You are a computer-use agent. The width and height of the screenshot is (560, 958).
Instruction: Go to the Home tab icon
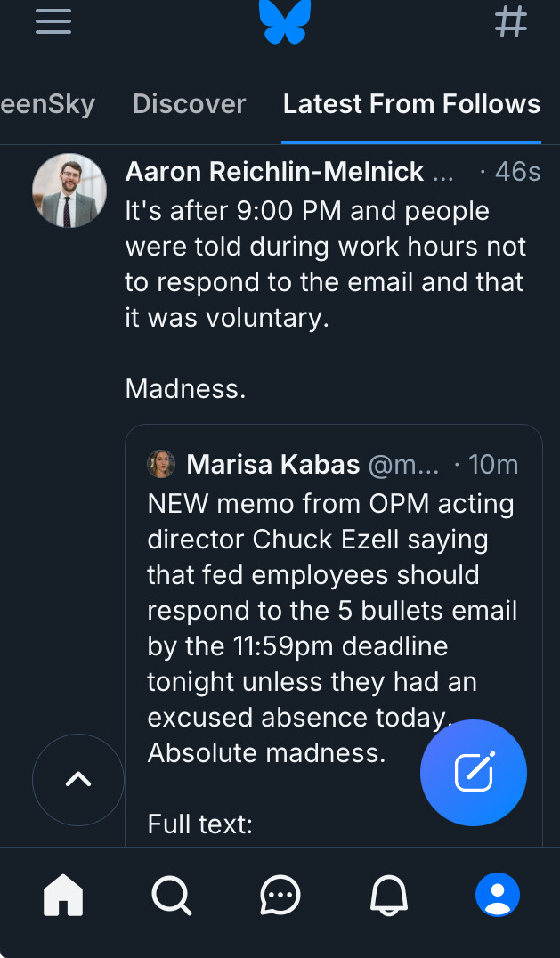tap(63, 895)
